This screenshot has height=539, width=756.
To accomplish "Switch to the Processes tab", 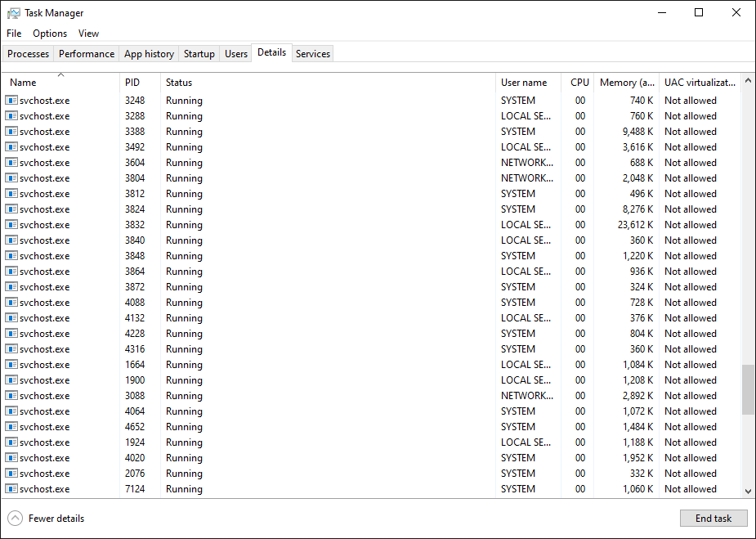I will point(28,53).
